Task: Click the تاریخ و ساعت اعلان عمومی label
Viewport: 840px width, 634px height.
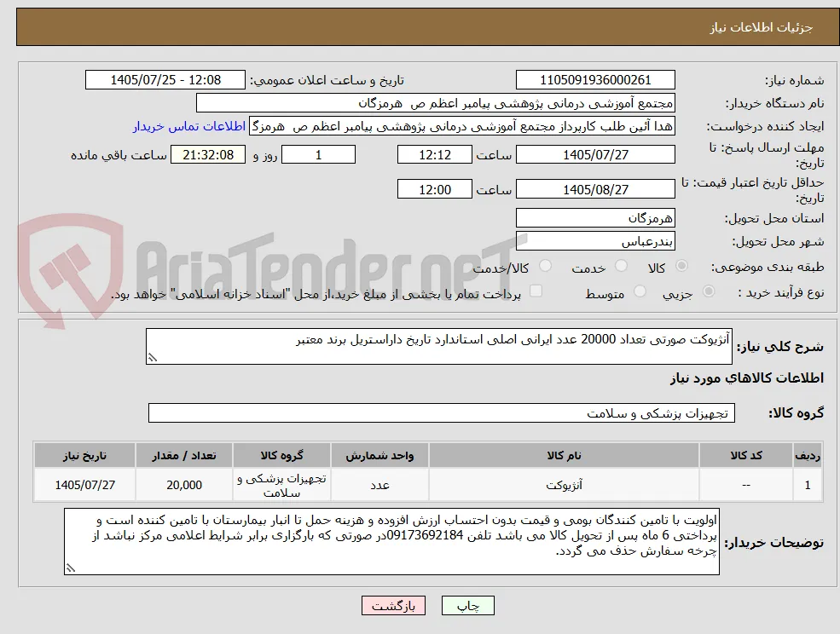Action: [327, 80]
